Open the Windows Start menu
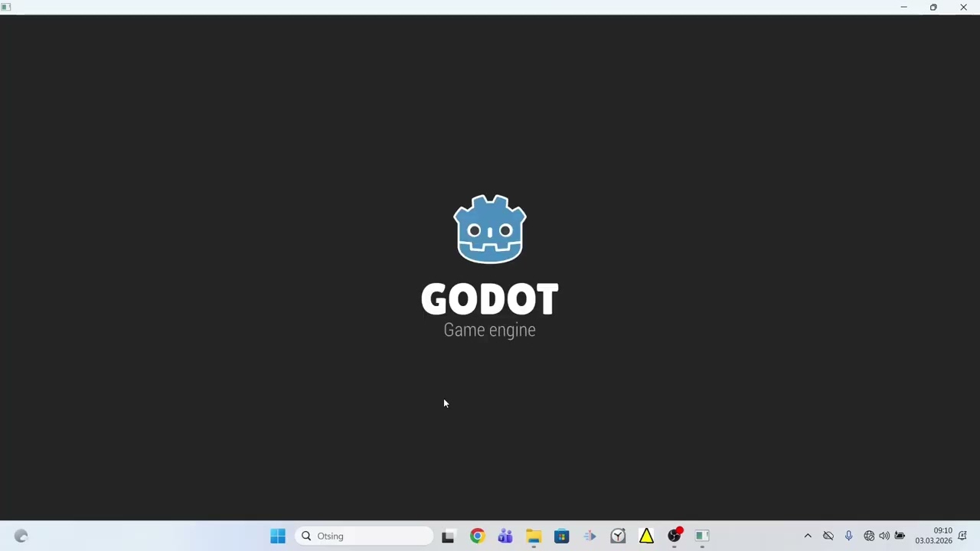The width and height of the screenshot is (980, 551). click(x=278, y=536)
